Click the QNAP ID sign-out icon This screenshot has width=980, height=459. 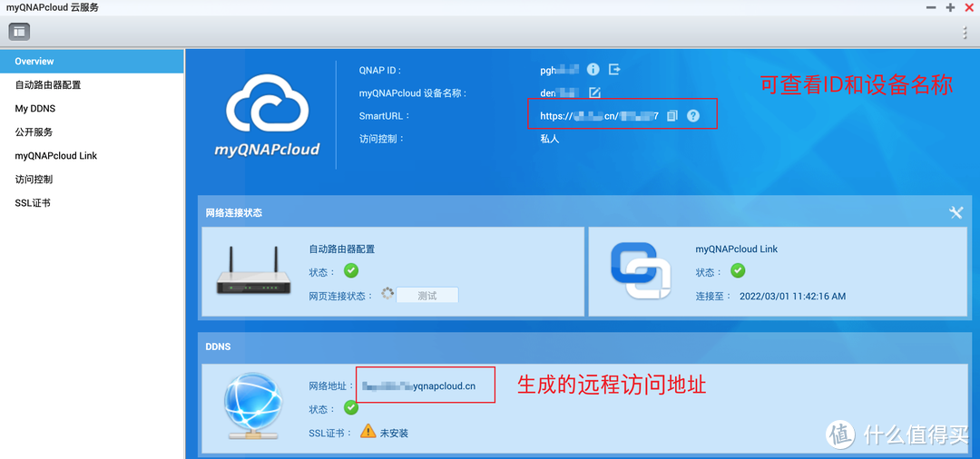click(614, 69)
